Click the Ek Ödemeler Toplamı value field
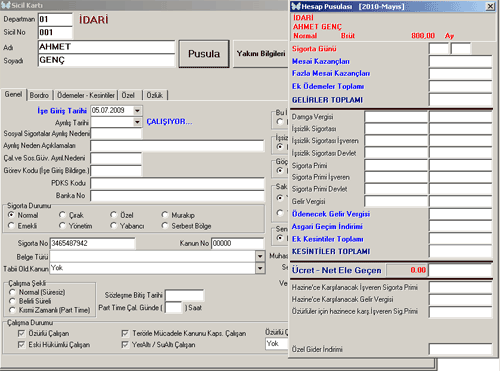The height and width of the screenshot is (371, 500). click(x=461, y=86)
